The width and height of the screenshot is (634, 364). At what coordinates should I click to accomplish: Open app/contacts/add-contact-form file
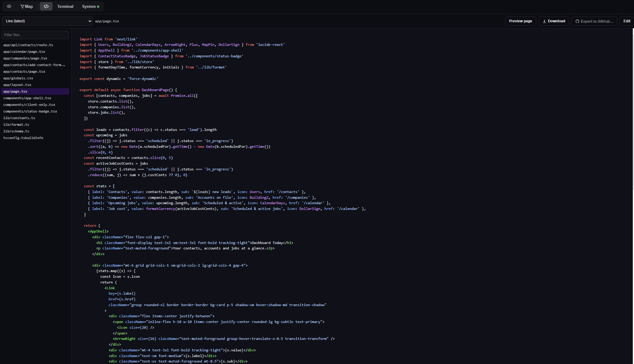pyautogui.click(x=35, y=65)
